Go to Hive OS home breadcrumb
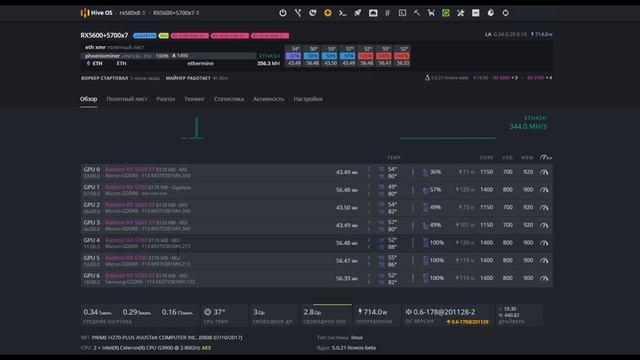This screenshot has height=360, width=640. 101,13
